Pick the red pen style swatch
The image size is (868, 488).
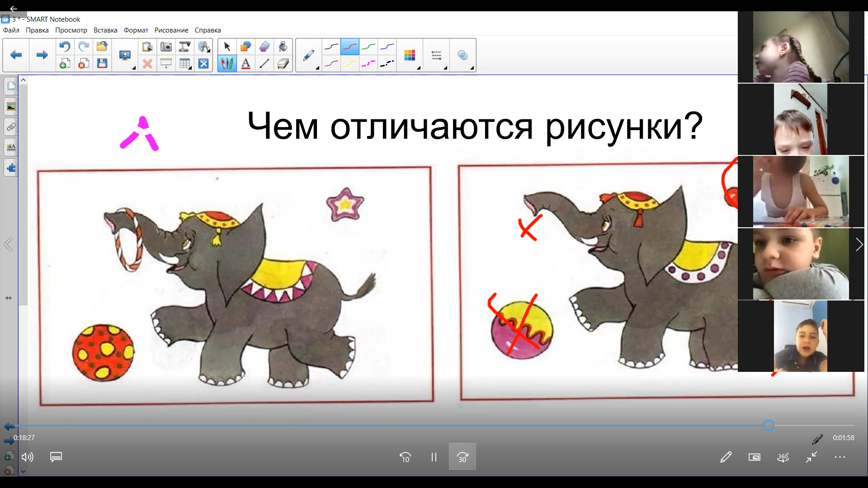click(x=350, y=47)
